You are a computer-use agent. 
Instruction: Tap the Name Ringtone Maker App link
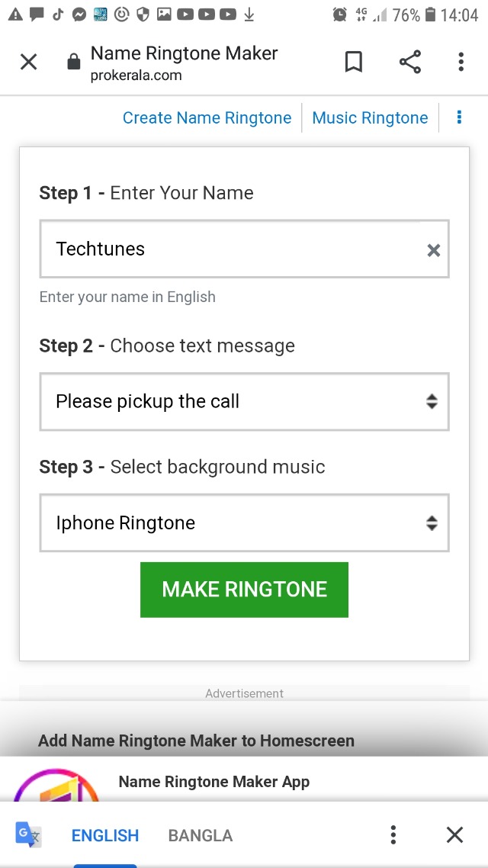click(x=214, y=782)
